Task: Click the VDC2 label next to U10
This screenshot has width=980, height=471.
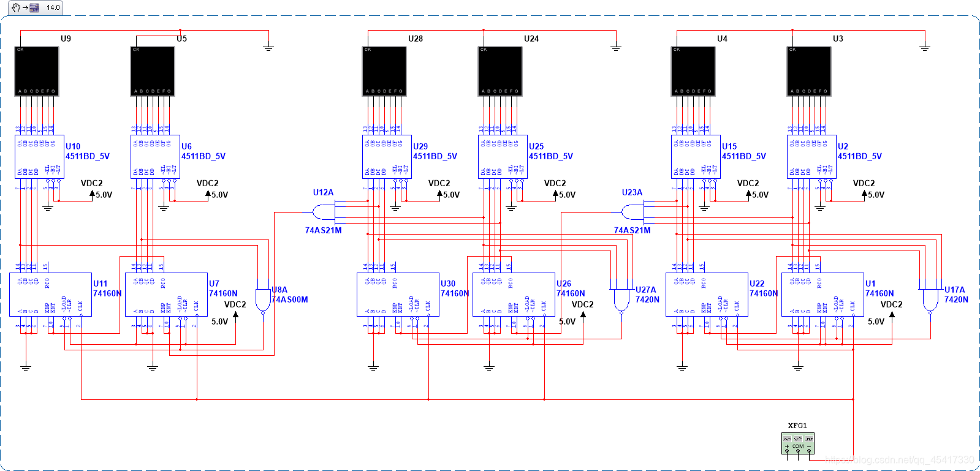Action: (92, 183)
